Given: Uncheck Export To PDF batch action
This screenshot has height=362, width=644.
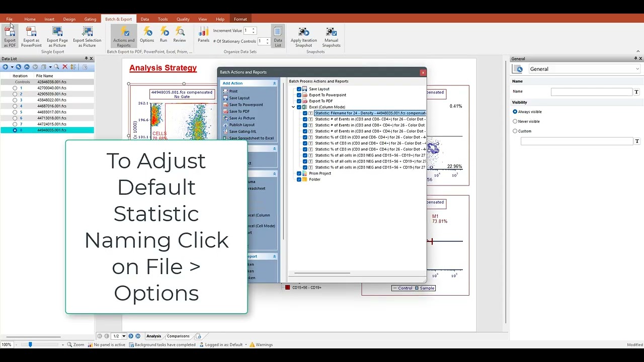Looking at the screenshot, I should [x=299, y=101].
